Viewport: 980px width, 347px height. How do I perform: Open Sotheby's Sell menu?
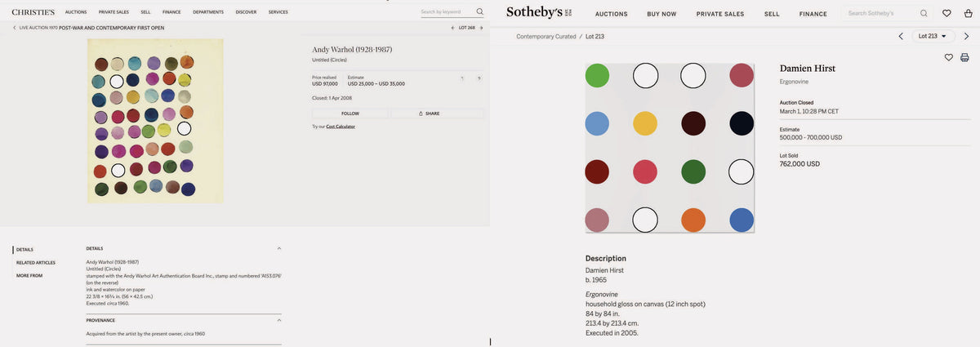click(x=772, y=14)
